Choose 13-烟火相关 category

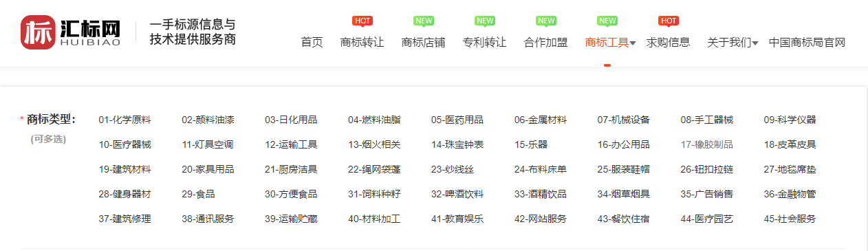pos(374,144)
